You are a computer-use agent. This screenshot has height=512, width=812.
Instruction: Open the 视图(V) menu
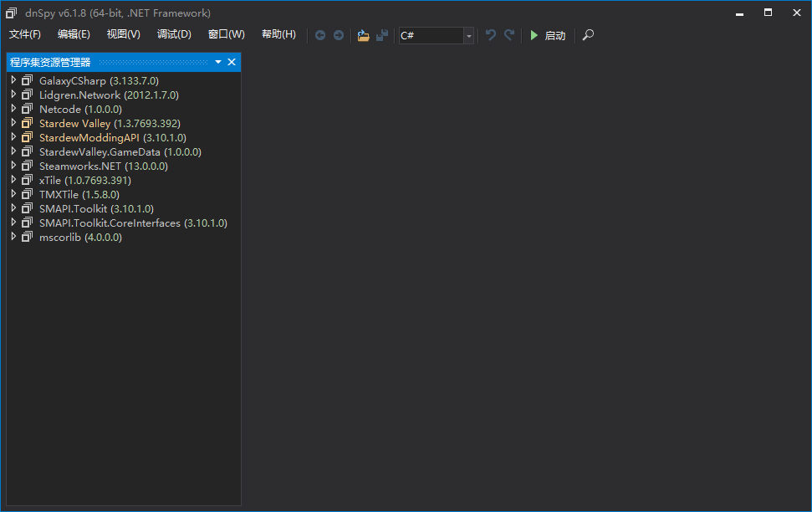coord(123,34)
